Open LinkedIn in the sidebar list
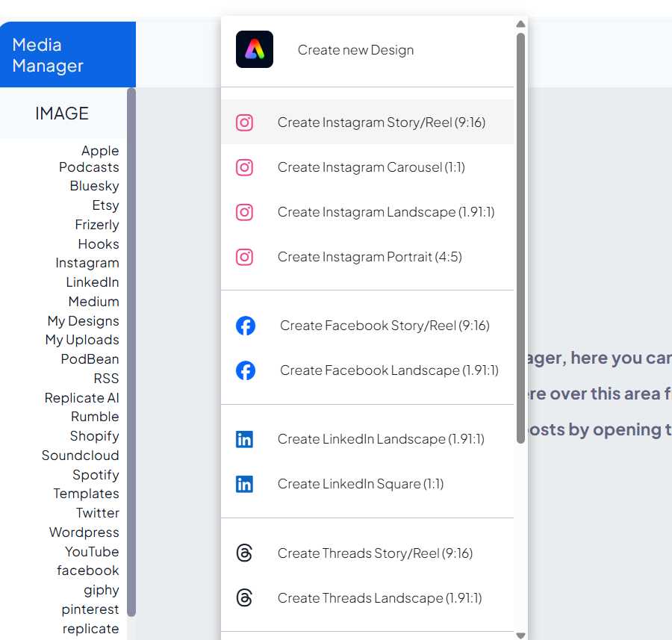Image resolution: width=672 pixels, height=640 pixels. point(93,282)
